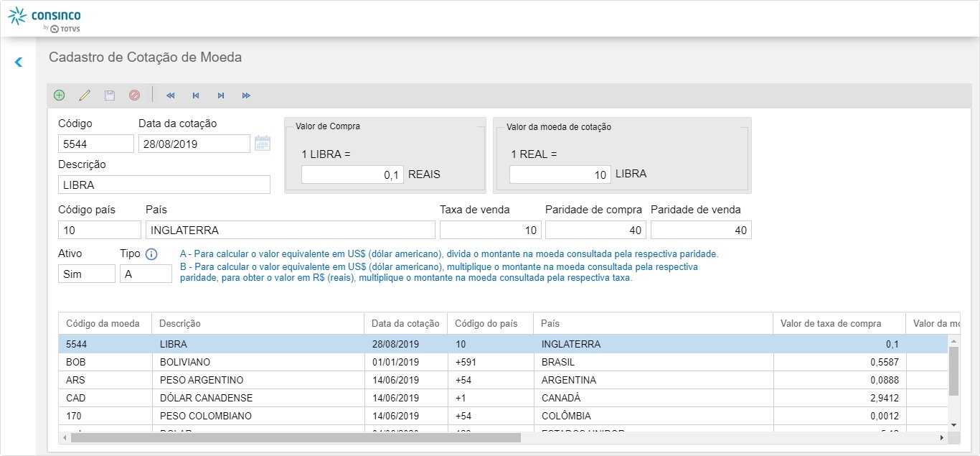Click the green add new record icon
This screenshot has height=456, width=980.
(x=60, y=95)
